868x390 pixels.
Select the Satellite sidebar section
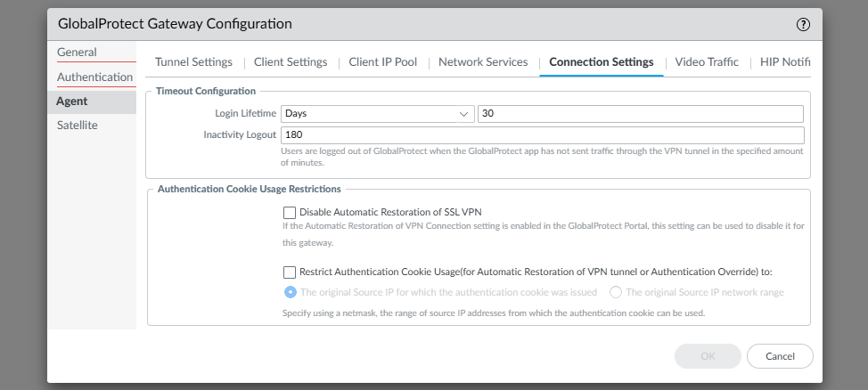click(x=78, y=126)
